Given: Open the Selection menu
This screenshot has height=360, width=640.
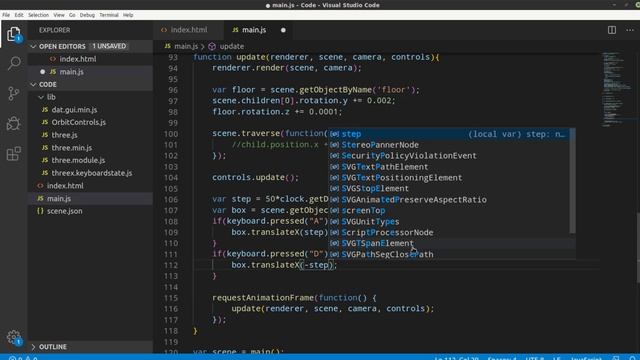Looking at the screenshot, I should pos(38,15).
